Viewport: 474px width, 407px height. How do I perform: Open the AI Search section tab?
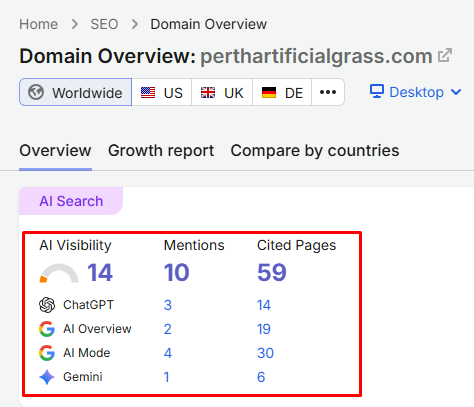[71, 201]
